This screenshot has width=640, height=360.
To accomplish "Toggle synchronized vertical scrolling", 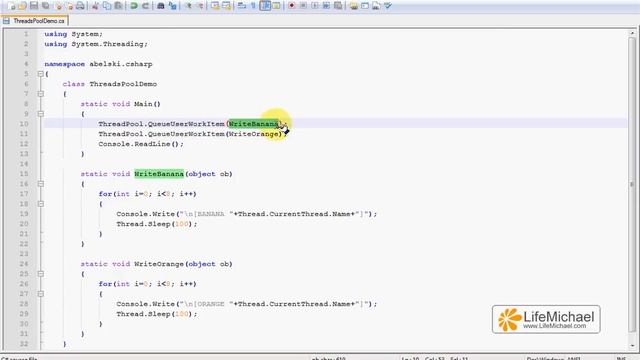I will [215, 6].
